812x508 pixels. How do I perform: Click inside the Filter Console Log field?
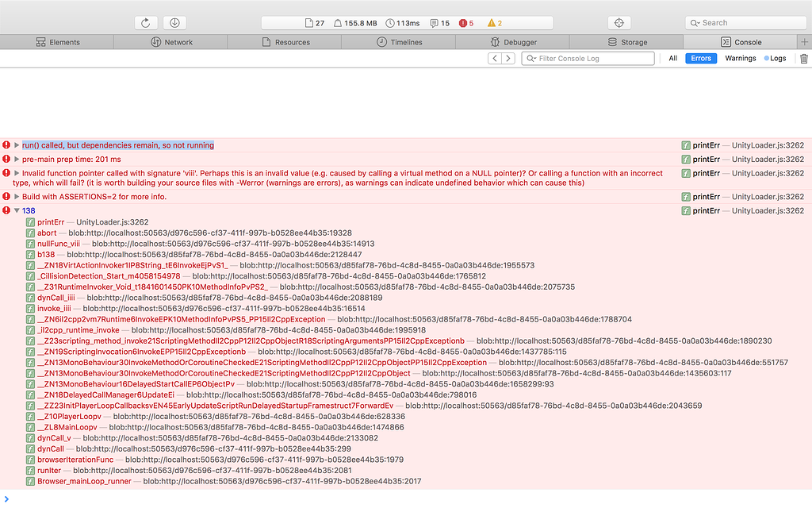click(x=587, y=58)
